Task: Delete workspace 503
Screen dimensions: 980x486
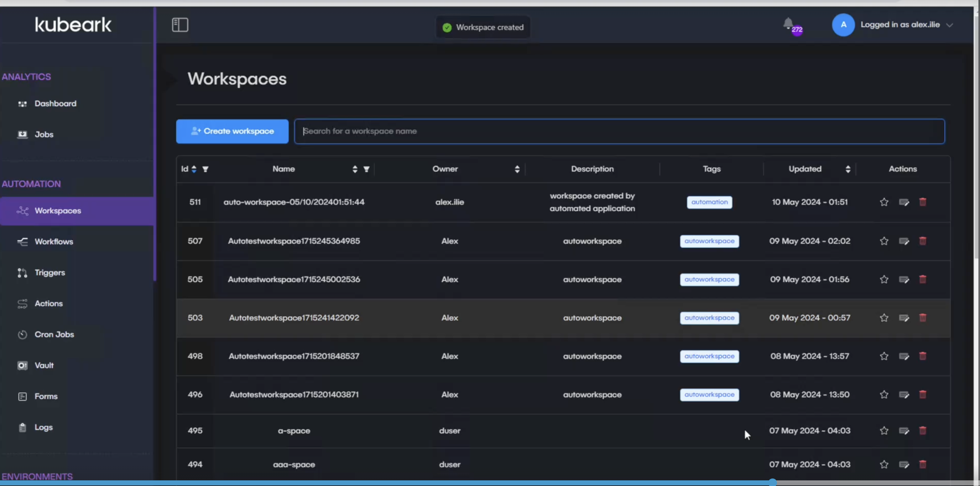Action: coord(923,318)
